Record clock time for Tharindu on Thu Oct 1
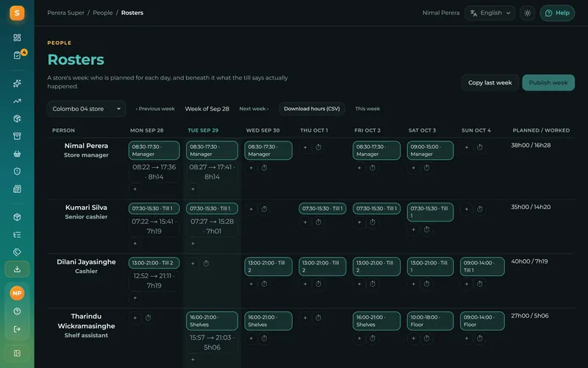The image size is (588, 368). point(318,318)
